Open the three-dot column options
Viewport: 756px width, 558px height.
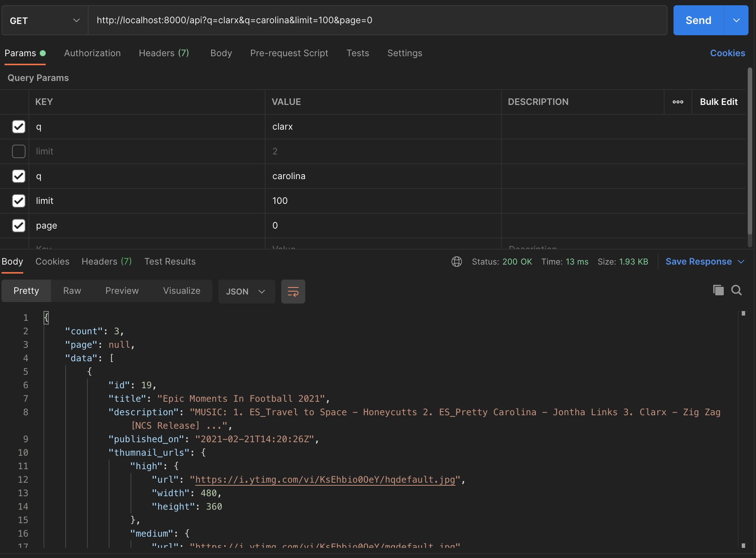pos(678,102)
